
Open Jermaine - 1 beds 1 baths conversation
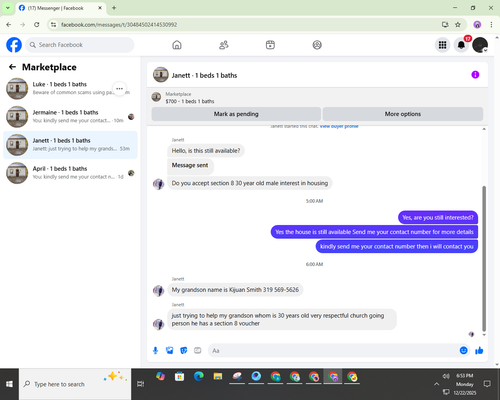pos(70,116)
